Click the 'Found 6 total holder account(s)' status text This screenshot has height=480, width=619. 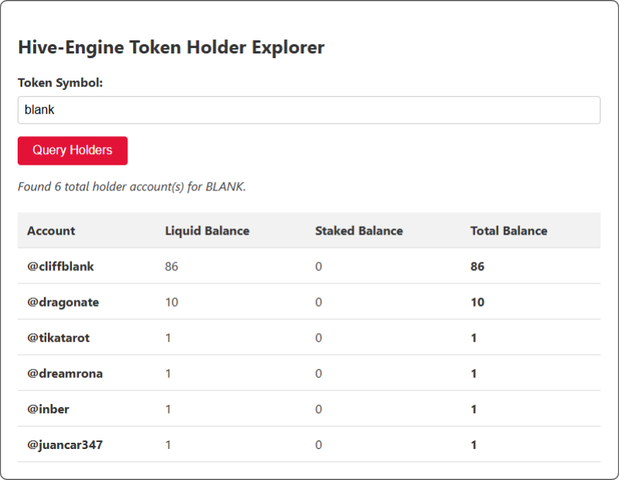132,187
